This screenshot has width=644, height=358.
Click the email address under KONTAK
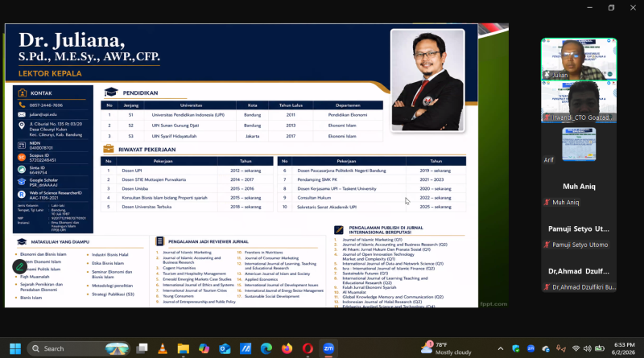click(43, 114)
